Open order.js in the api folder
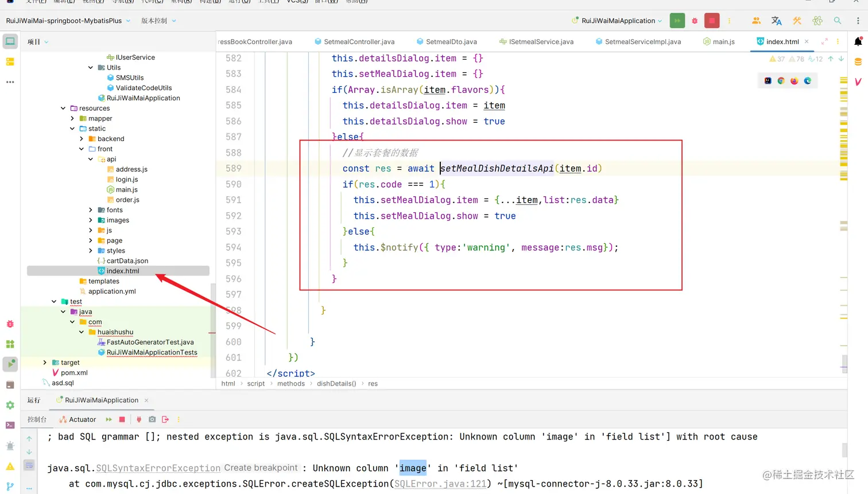This screenshot has width=868, height=494. point(127,200)
